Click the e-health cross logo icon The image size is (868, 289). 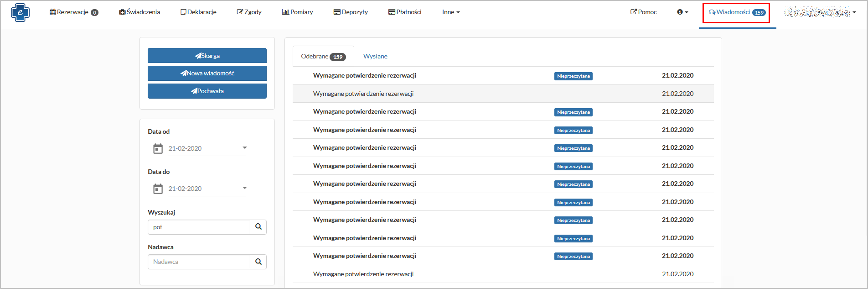(x=20, y=12)
